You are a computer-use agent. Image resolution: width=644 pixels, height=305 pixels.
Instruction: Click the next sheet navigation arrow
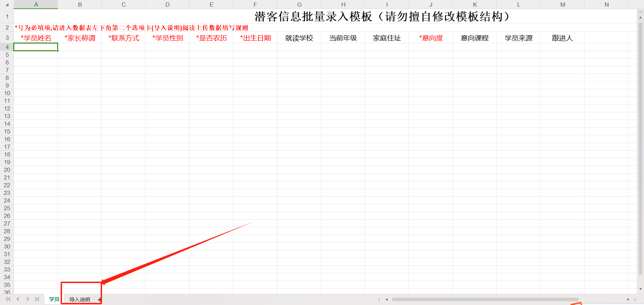(x=28, y=299)
